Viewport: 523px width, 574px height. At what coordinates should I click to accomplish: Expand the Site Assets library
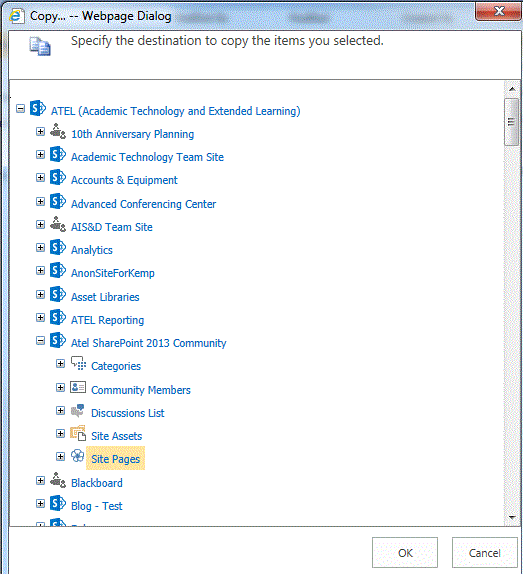[61, 433]
